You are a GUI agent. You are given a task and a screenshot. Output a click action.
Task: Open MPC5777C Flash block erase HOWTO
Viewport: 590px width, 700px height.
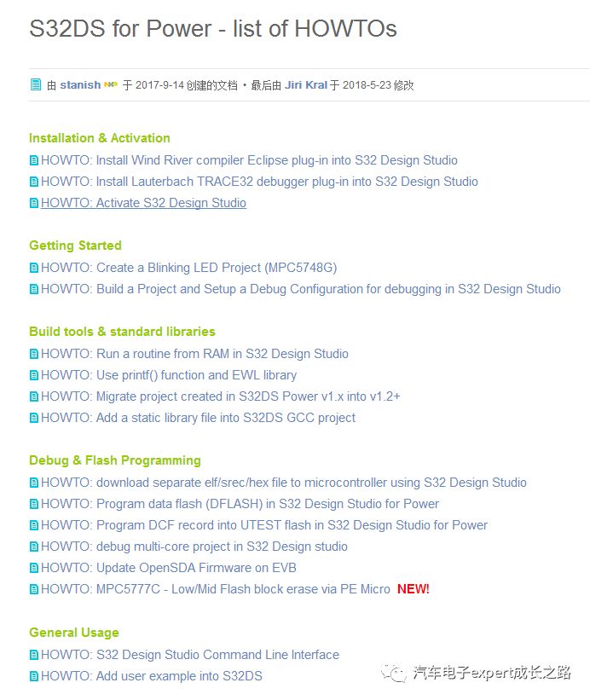click(216, 589)
